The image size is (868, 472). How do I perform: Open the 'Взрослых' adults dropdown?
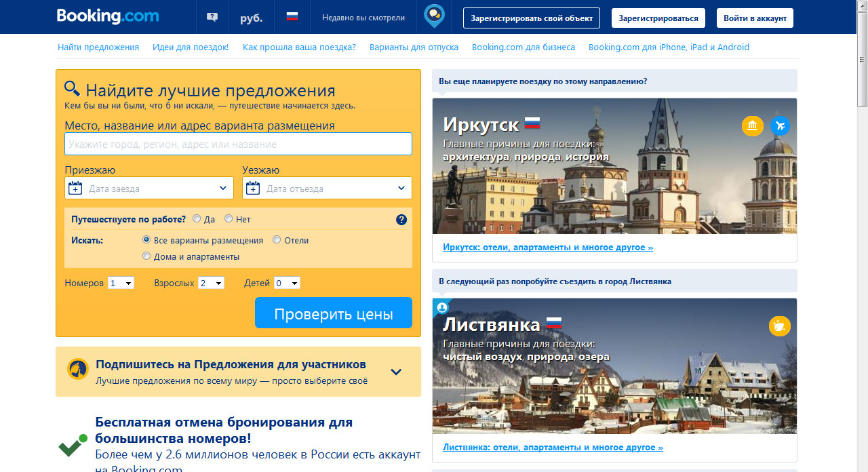(211, 283)
